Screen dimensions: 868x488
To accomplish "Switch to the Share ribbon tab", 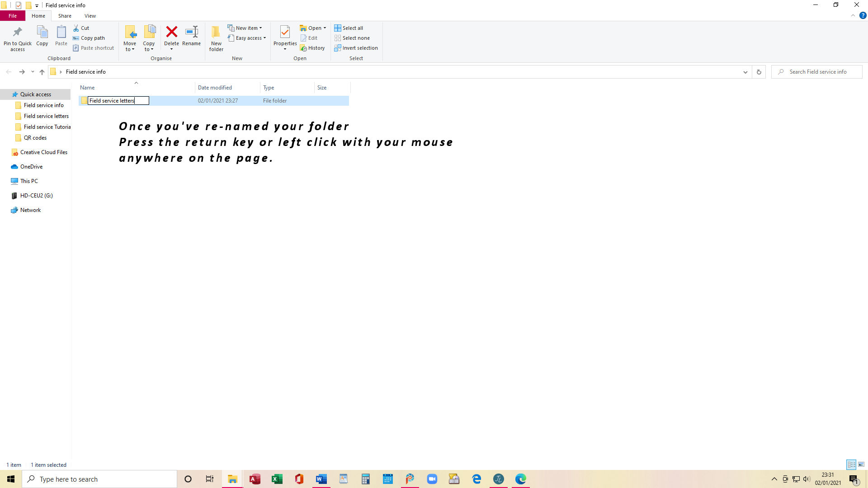I will [x=65, y=16].
